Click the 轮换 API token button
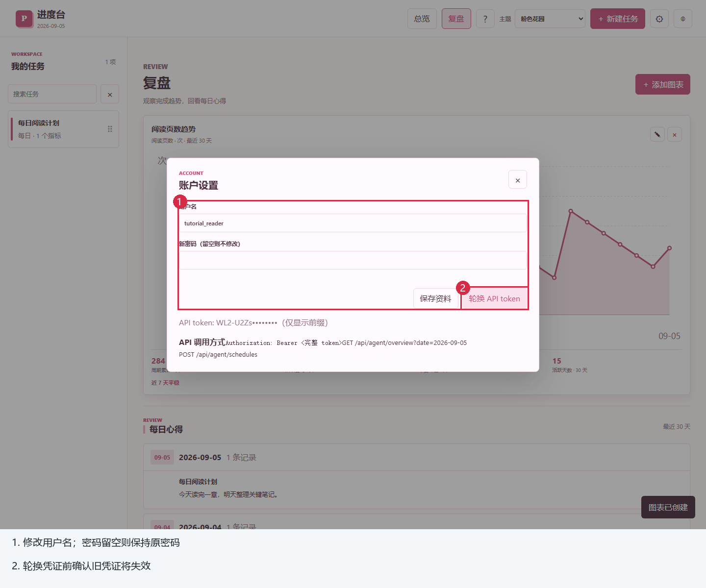Screen dimensions: 706x588 pos(494,298)
